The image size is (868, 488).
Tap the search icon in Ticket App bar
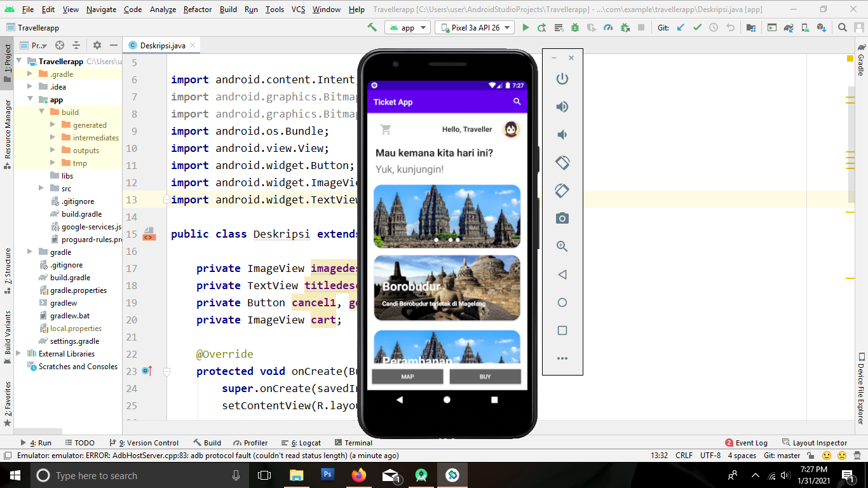point(517,102)
